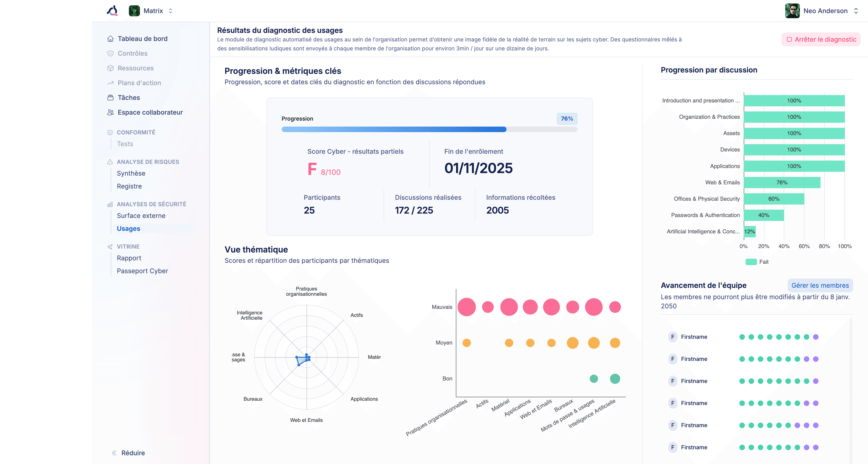Viewport: 868px width, 464px height.
Task: Click the Ressources cube icon
Action: [x=110, y=68]
